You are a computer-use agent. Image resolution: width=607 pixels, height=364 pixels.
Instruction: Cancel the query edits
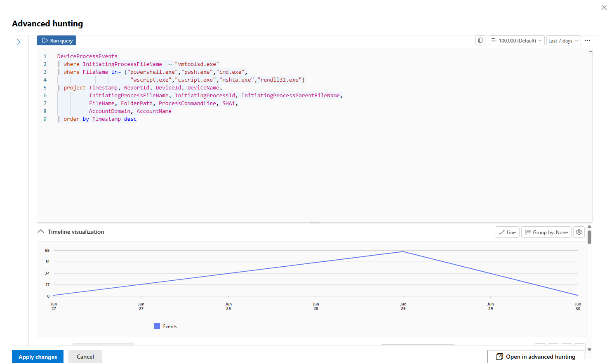[x=85, y=357]
